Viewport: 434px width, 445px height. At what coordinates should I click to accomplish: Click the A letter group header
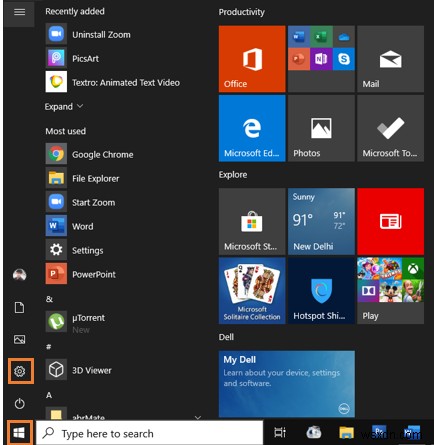pyautogui.click(x=49, y=395)
